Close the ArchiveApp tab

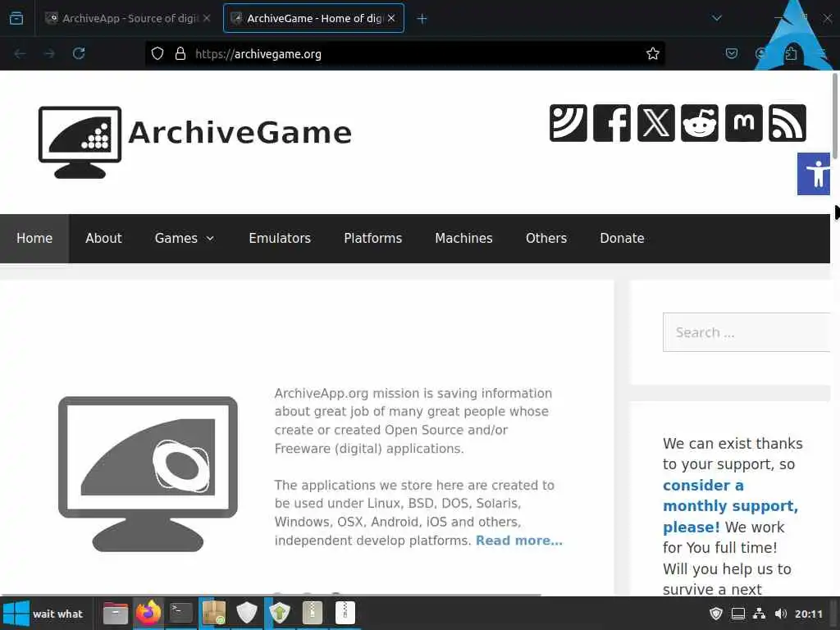point(207,18)
